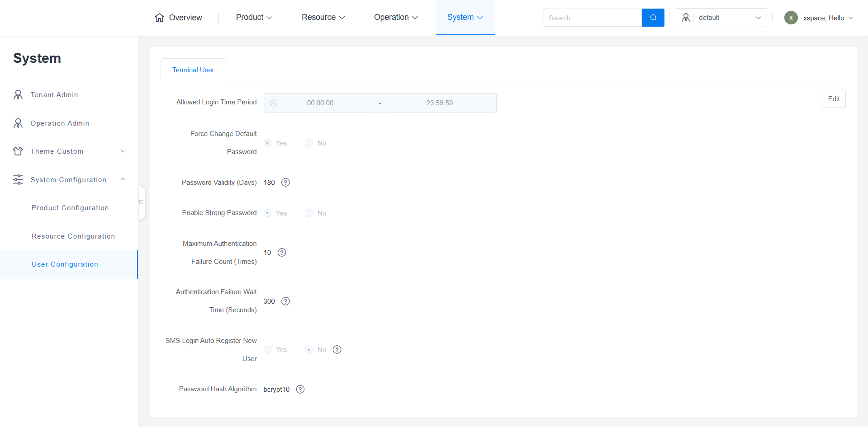The width and height of the screenshot is (868, 427).
Task: Click help icon next to Maximum Authentication Failure Count
Action: 282,253
